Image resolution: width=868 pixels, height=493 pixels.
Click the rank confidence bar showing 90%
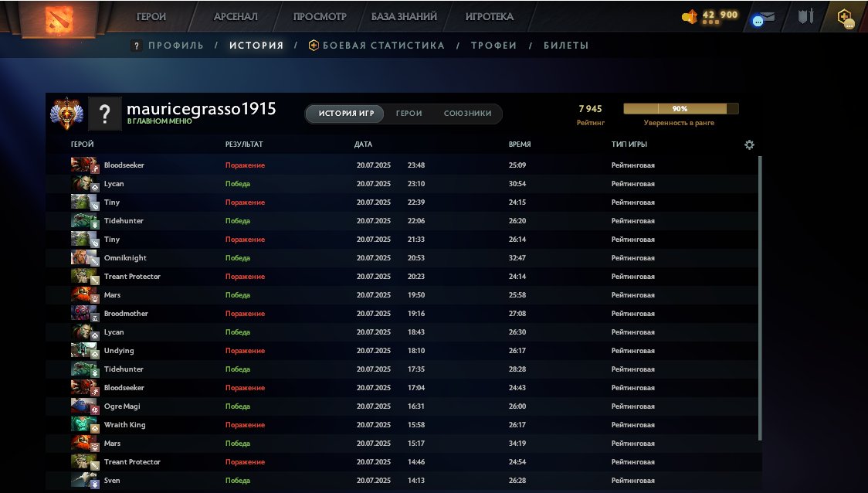point(681,109)
